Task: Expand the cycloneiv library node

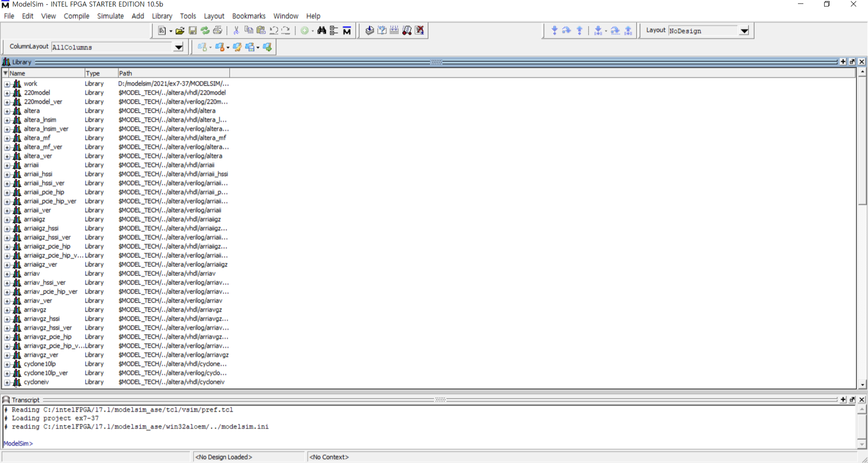Action: point(7,383)
